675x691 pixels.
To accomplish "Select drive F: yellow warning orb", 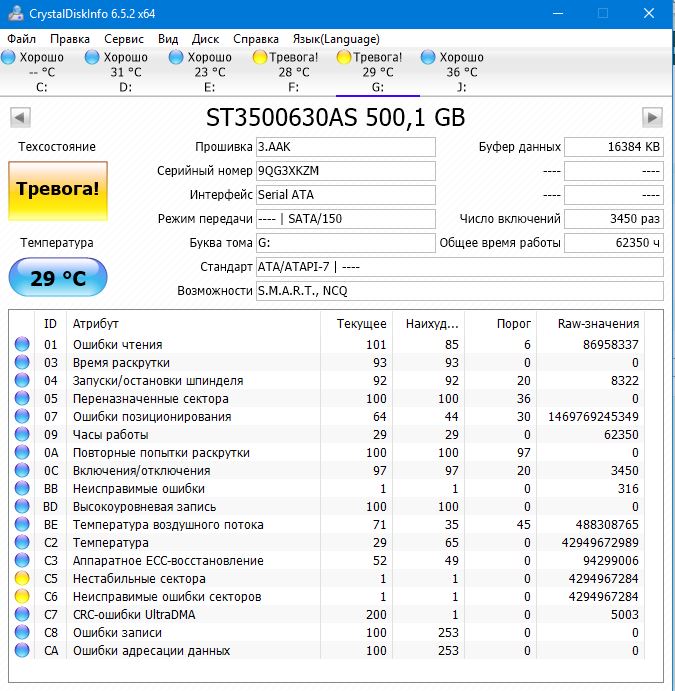I will (260, 58).
